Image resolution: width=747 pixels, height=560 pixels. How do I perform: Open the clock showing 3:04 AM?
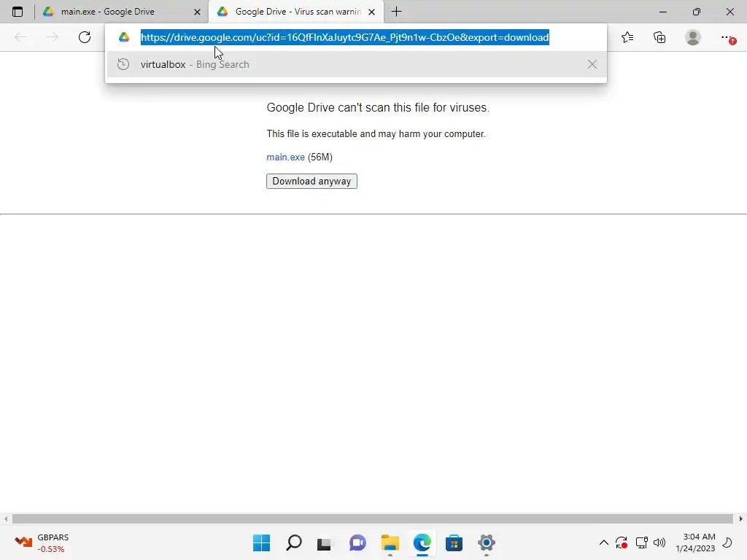(695, 542)
